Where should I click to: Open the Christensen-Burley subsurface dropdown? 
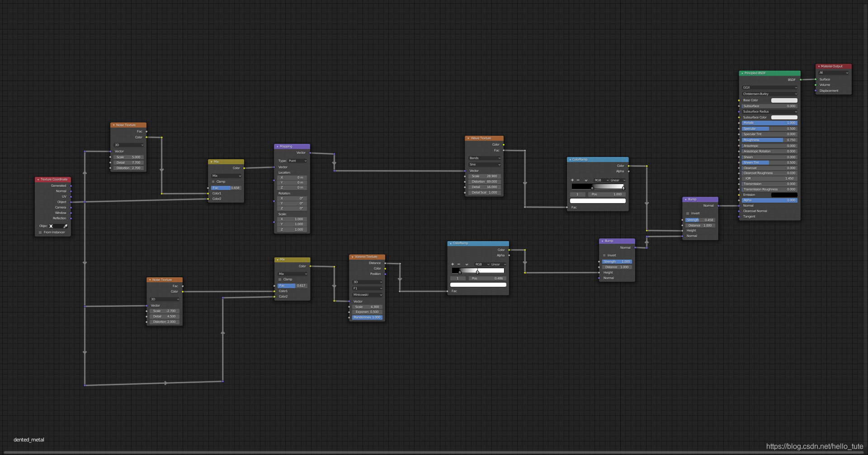(x=770, y=94)
